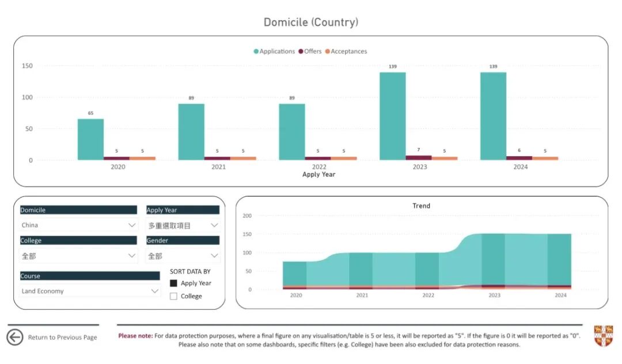Check the Apply Year sort checkbox
The image size is (622, 364).
[x=173, y=283]
